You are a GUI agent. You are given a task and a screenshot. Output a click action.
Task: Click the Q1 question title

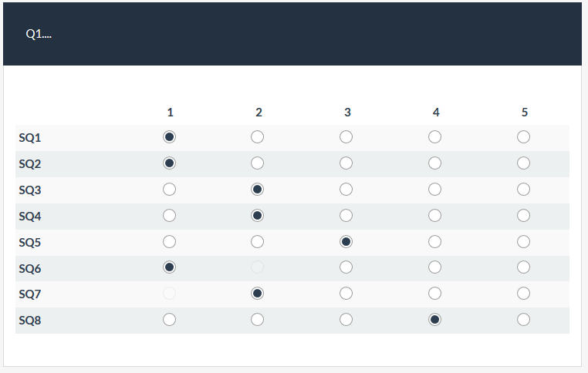[x=39, y=34]
